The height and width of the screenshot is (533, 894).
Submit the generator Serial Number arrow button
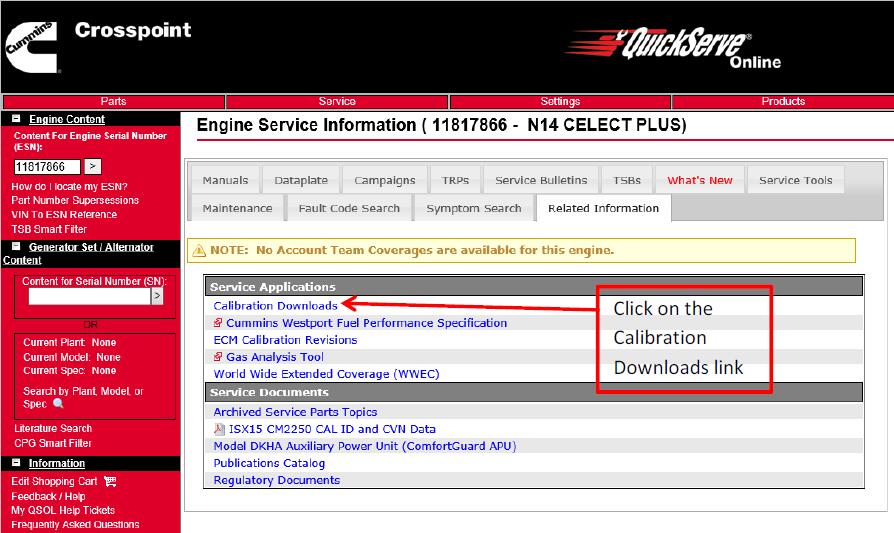pyautogui.click(x=157, y=296)
